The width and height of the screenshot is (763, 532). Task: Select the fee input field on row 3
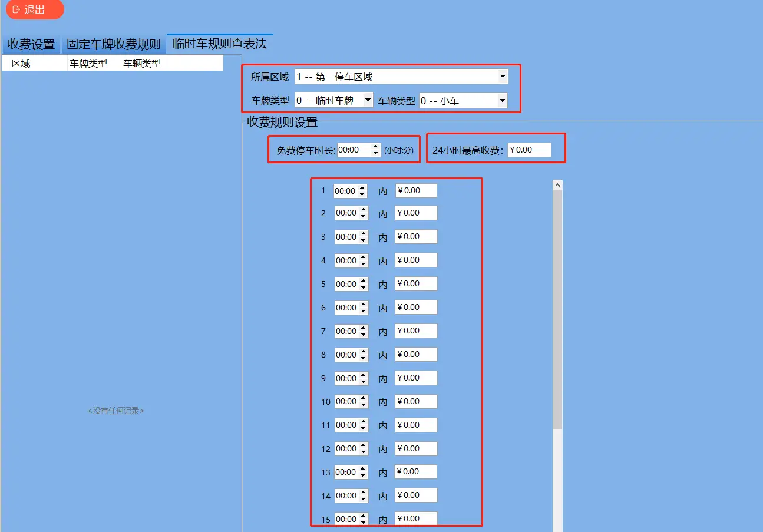[x=416, y=236]
